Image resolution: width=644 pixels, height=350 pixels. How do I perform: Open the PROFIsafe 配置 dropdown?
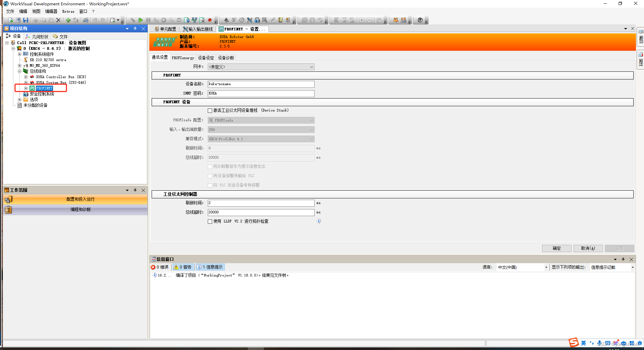pyautogui.click(x=261, y=120)
